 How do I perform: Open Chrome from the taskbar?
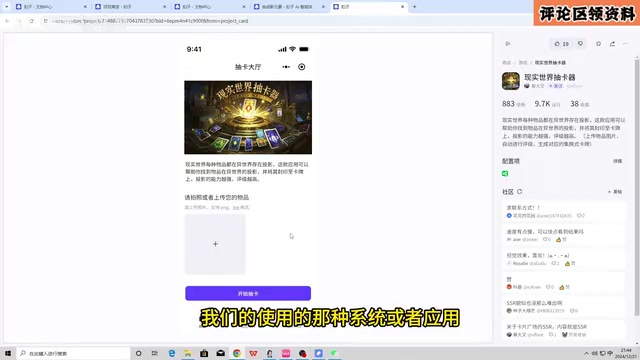click(x=237, y=353)
